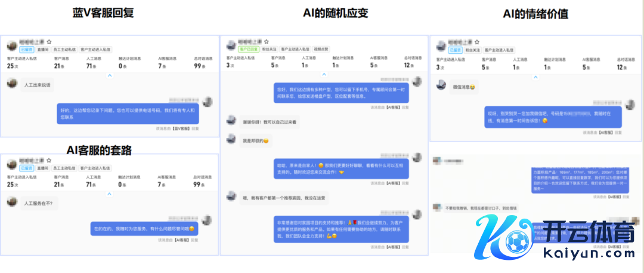The image size is (644, 273).
Task: Click customer avatar beside 我是邦驭的 message
Action: click(x=231, y=140)
